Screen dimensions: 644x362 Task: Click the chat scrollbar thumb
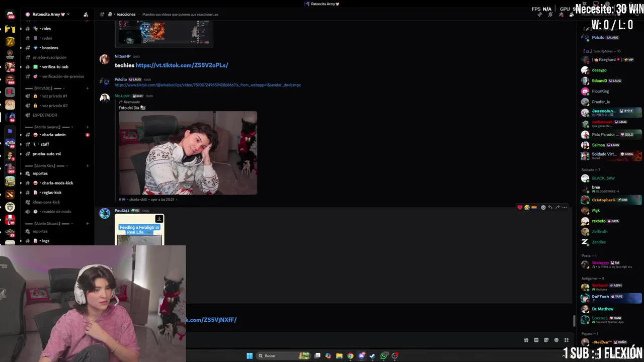click(x=575, y=320)
